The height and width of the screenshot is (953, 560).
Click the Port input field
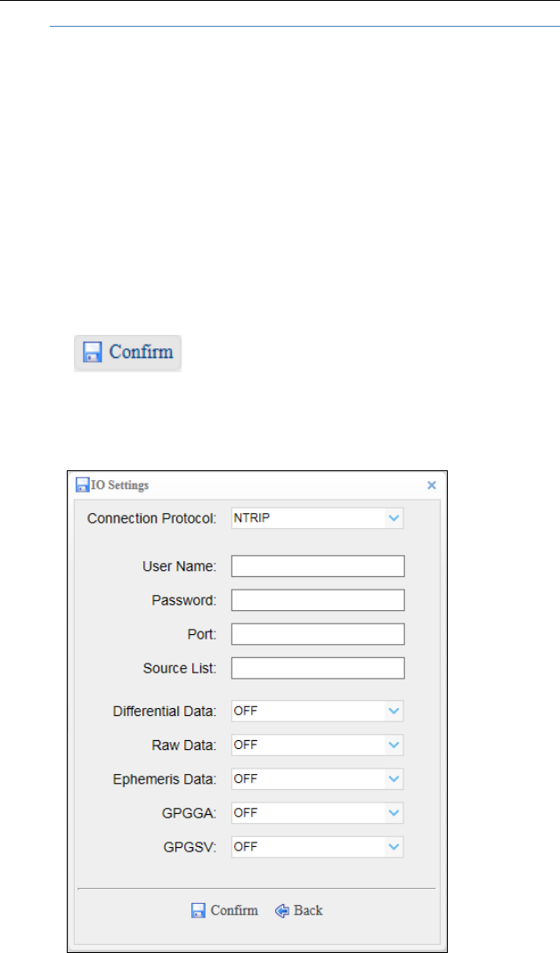(x=318, y=634)
